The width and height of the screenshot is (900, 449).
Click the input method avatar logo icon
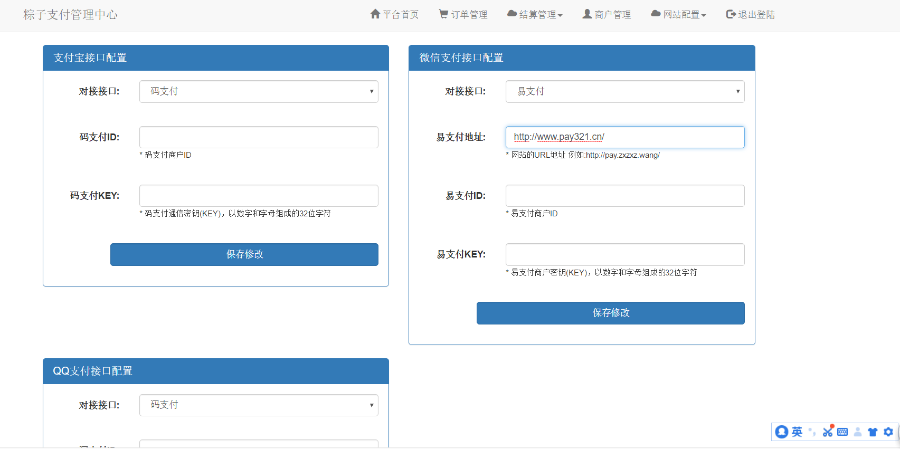point(782,432)
